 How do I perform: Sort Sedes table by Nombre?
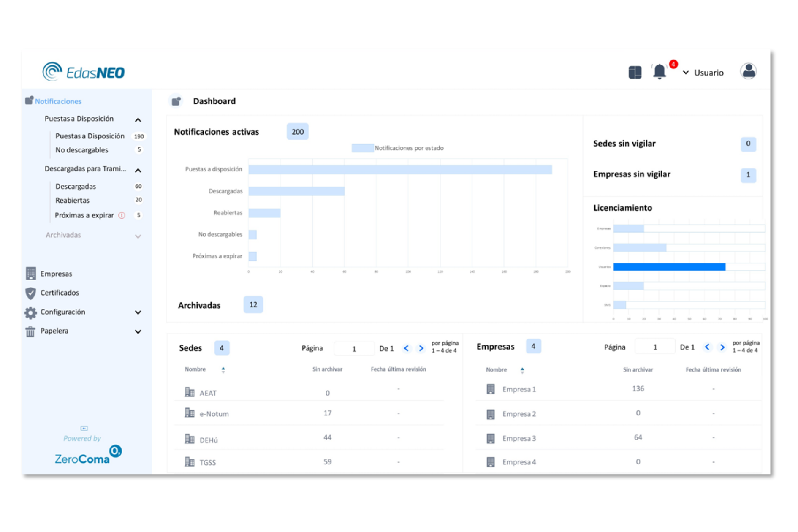223,370
